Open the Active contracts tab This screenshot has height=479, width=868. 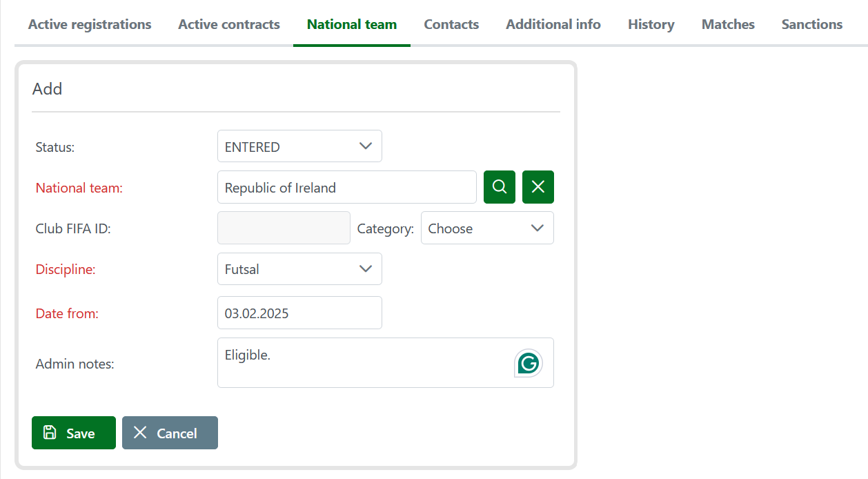[x=229, y=25]
